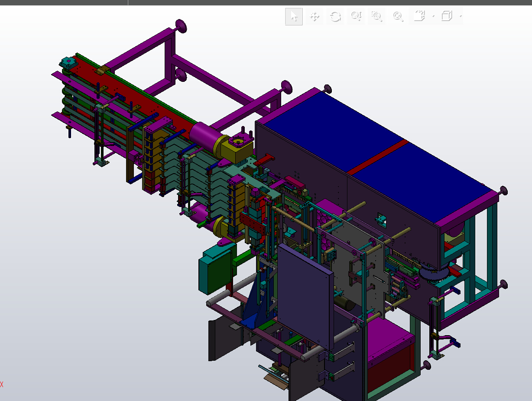Viewport: 532px width, 401px height.
Task: Select the Pan view tool
Action: (314, 16)
